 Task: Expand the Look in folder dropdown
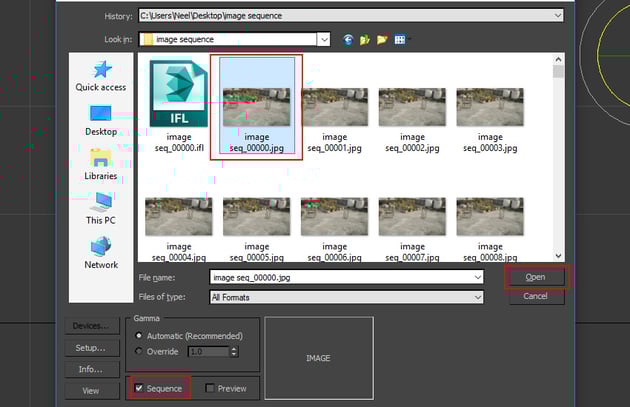[324, 39]
